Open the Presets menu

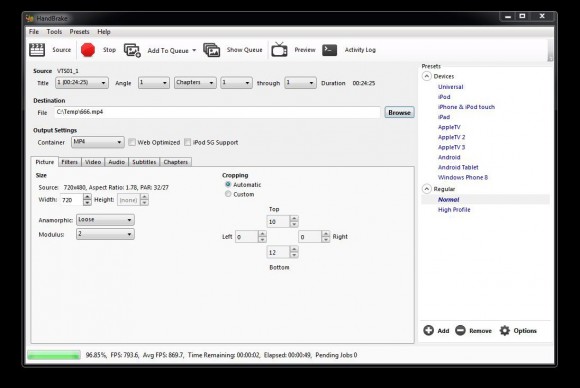pyautogui.click(x=80, y=32)
